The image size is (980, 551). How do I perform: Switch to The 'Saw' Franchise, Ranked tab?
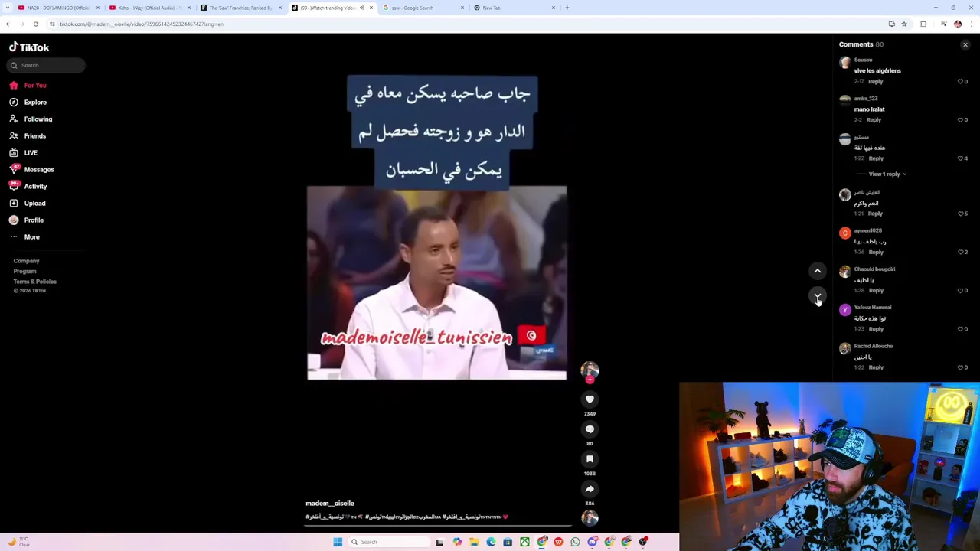click(240, 8)
